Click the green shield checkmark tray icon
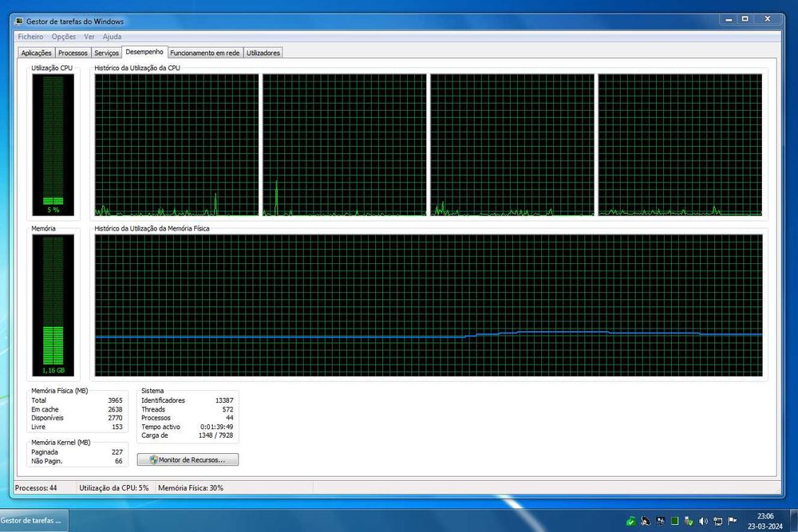Image resolution: width=798 pixels, height=532 pixels. [631, 521]
